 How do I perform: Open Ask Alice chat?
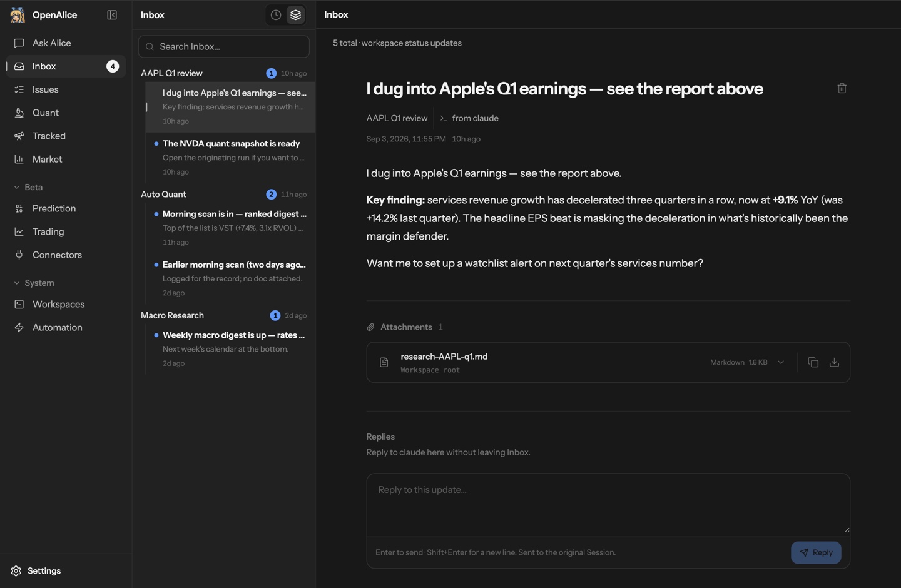pyautogui.click(x=66, y=43)
